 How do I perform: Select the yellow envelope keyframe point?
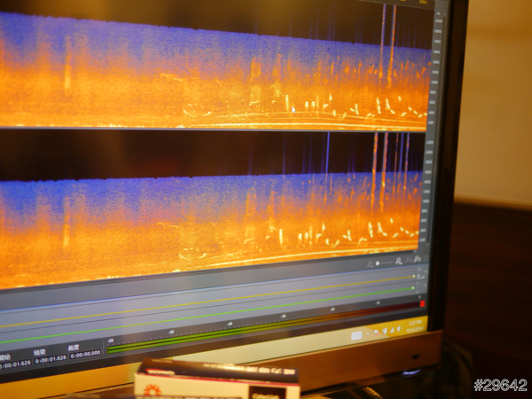(x=413, y=277)
